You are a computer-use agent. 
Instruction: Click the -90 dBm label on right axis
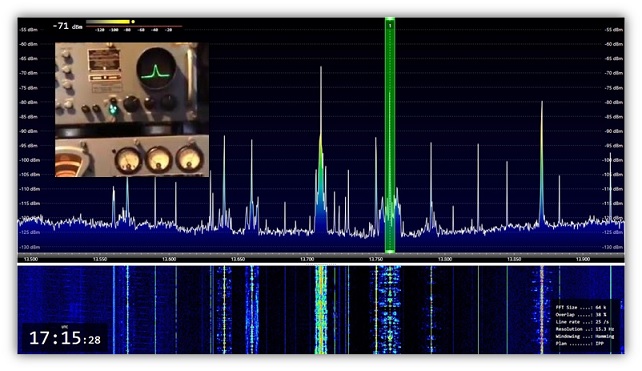[x=614, y=131]
